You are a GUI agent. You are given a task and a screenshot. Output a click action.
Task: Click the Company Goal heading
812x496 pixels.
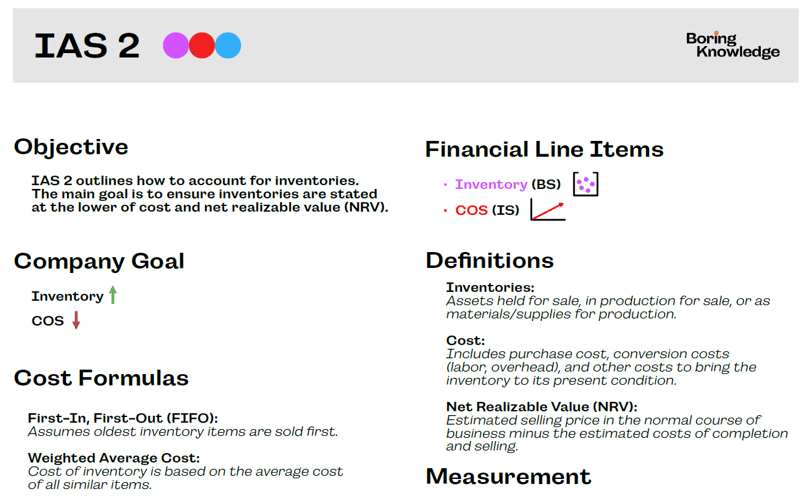coord(99,261)
